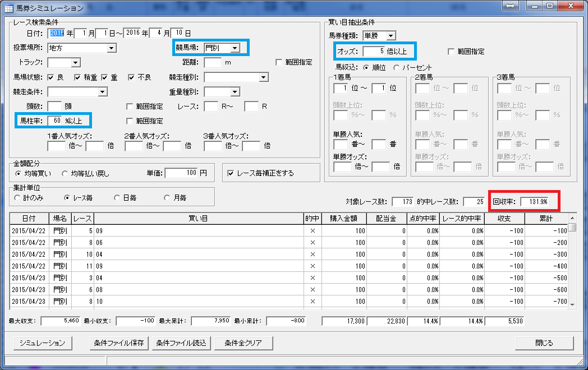Select 均等買い radio button
The image size is (588, 370).
[x=18, y=174]
